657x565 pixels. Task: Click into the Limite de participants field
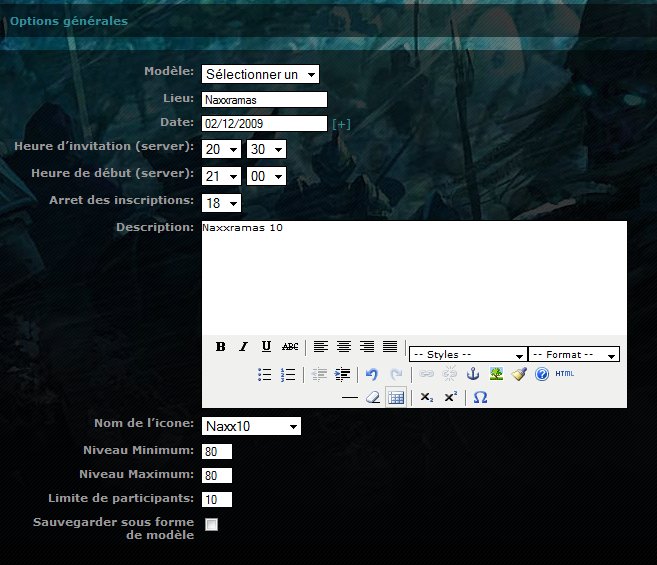tap(217, 499)
